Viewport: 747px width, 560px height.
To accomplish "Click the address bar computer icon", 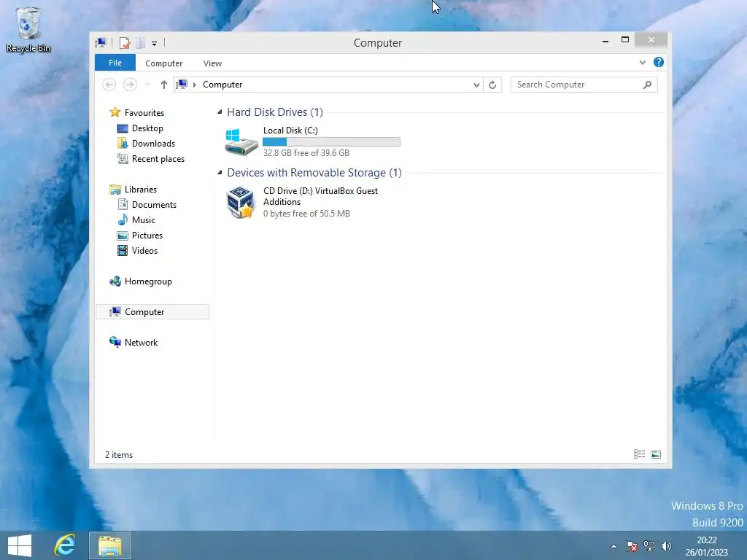I will 182,85.
